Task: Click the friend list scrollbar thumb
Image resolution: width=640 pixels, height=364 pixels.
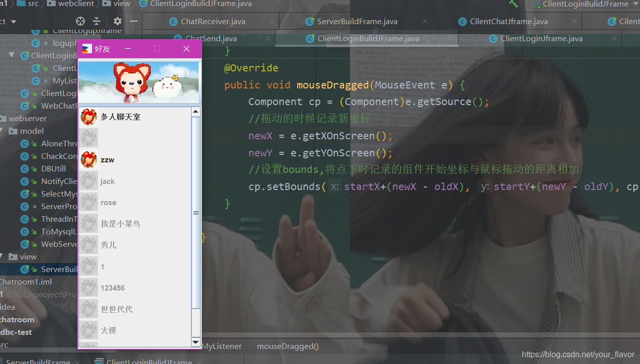Action: click(x=196, y=213)
